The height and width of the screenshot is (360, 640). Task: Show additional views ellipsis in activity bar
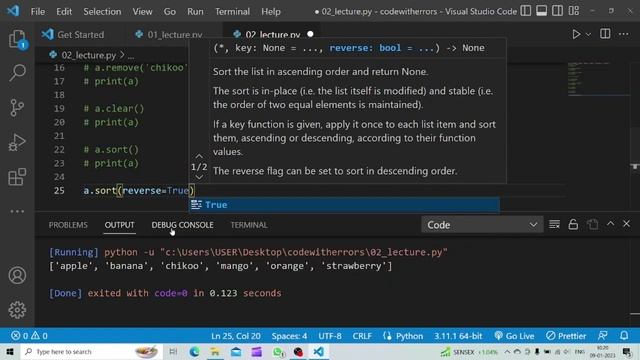(17, 211)
